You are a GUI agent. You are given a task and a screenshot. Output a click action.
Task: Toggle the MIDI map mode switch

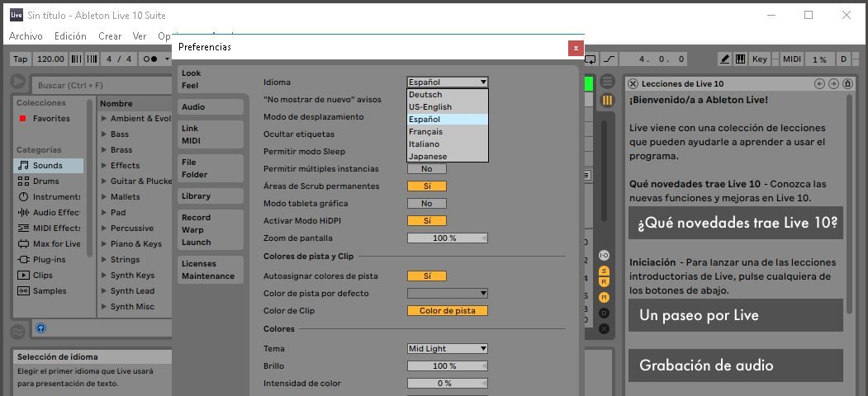pyautogui.click(x=792, y=59)
